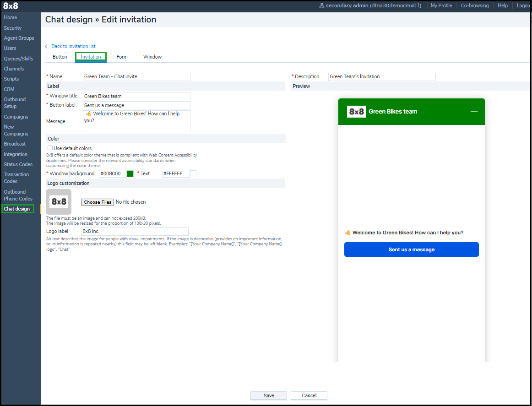Open the white Text color swatch
Screen dimensions: 532x406
(193, 174)
